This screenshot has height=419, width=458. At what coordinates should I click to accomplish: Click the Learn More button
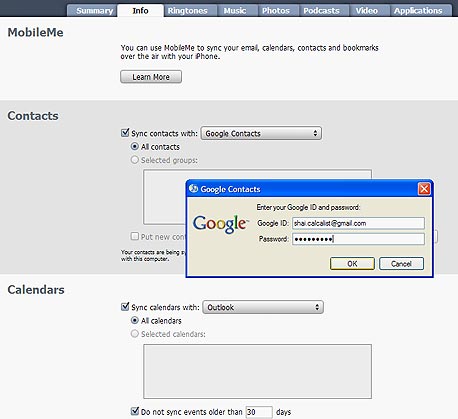coord(151,77)
